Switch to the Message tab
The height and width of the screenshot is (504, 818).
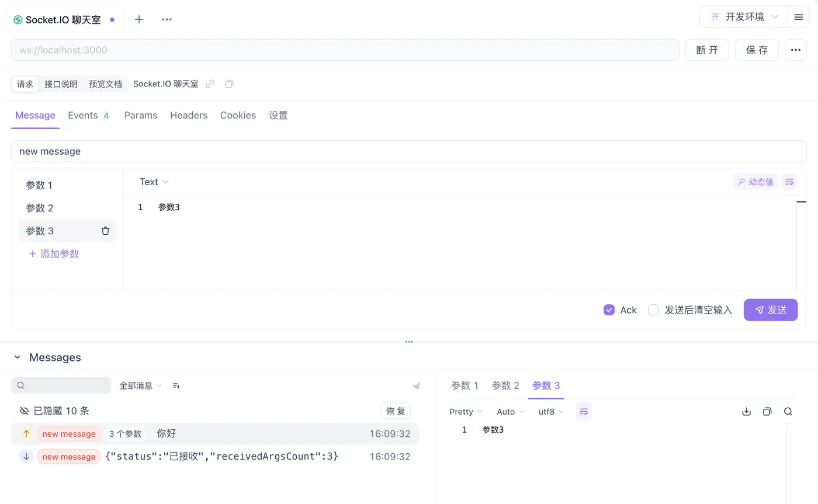coord(35,116)
